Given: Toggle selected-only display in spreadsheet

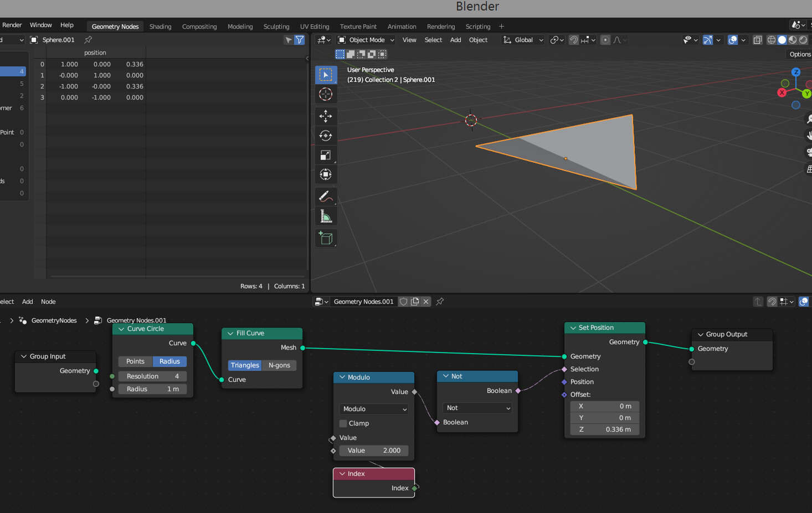Looking at the screenshot, I should tap(289, 40).
